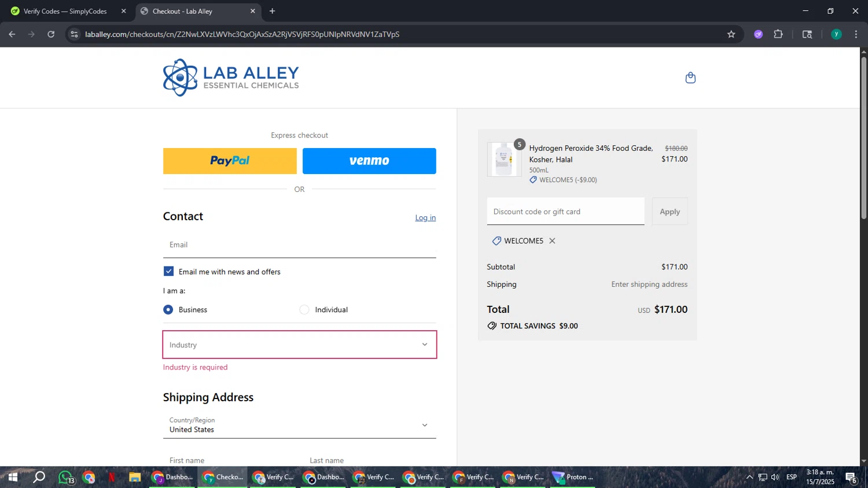868x488 pixels.
Task: Click the Total Savings tag icon
Action: point(492,326)
